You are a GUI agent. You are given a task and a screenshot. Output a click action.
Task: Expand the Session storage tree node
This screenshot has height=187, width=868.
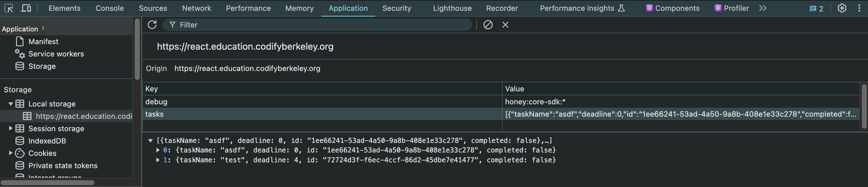coord(11,128)
